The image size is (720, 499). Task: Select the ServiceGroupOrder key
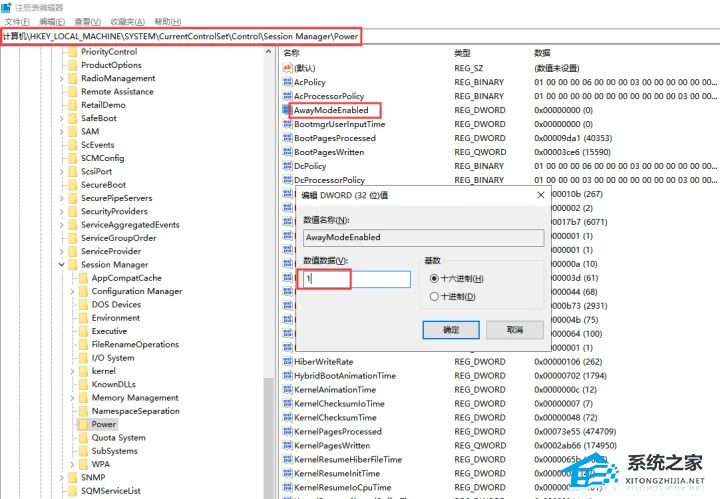coord(118,238)
